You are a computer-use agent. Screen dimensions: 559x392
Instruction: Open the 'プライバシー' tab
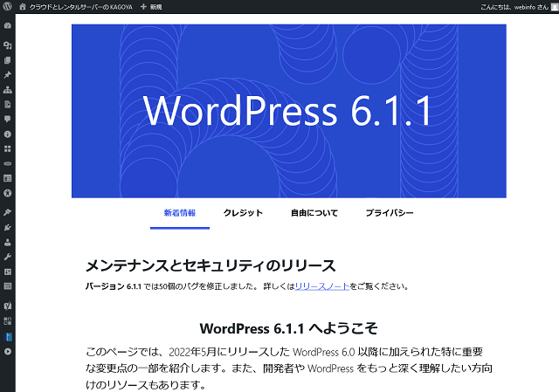click(390, 213)
